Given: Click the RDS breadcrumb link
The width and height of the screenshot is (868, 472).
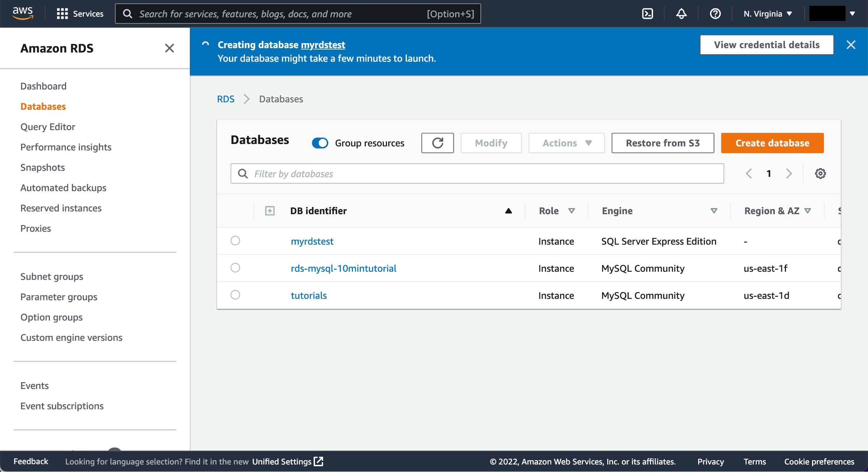Looking at the screenshot, I should (x=226, y=99).
